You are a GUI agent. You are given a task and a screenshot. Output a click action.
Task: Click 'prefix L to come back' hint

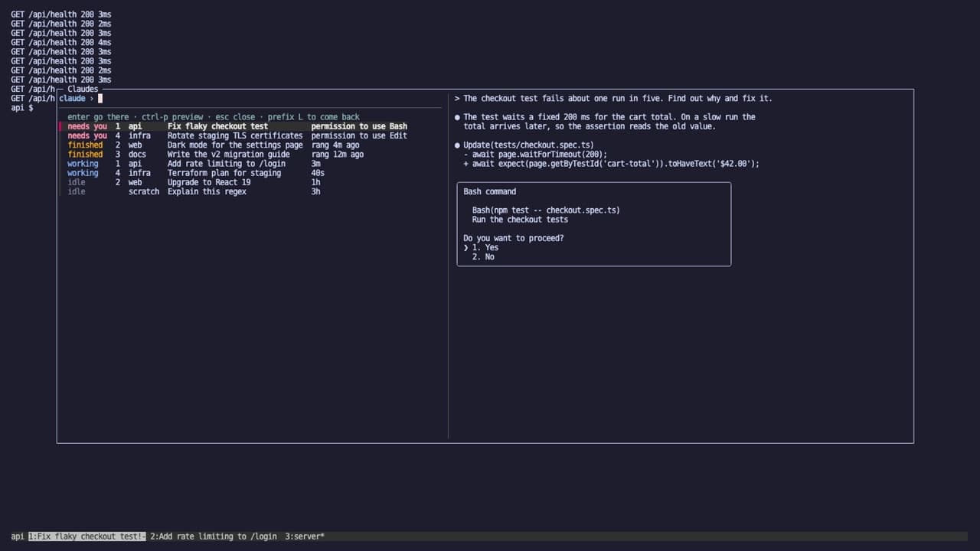(313, 117)
